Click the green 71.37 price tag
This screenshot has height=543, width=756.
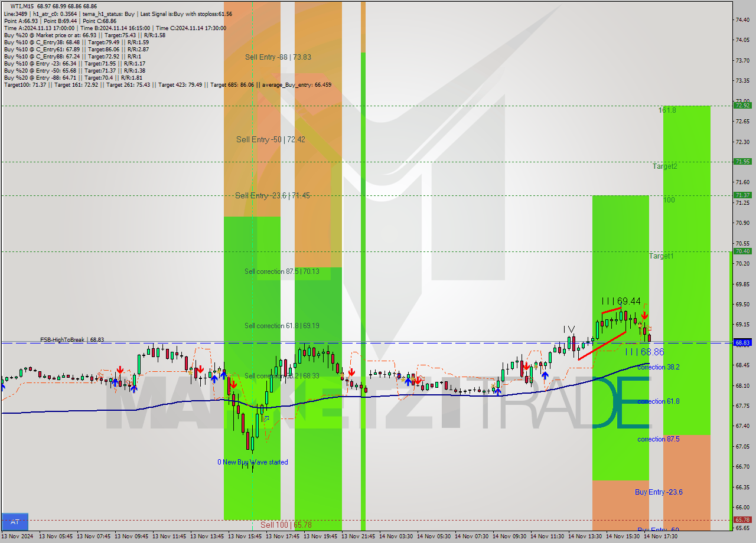coord(742,195)
